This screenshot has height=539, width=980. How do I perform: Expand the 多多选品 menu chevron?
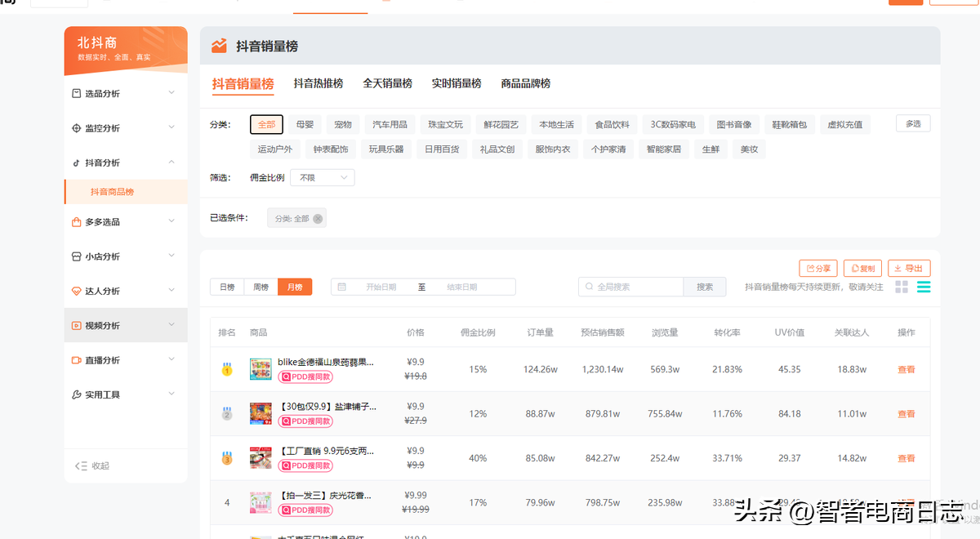click(x=171, y=220)
